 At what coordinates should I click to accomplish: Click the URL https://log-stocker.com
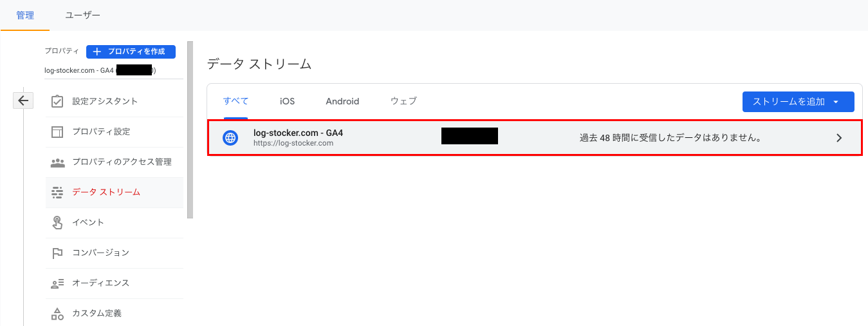293,143
